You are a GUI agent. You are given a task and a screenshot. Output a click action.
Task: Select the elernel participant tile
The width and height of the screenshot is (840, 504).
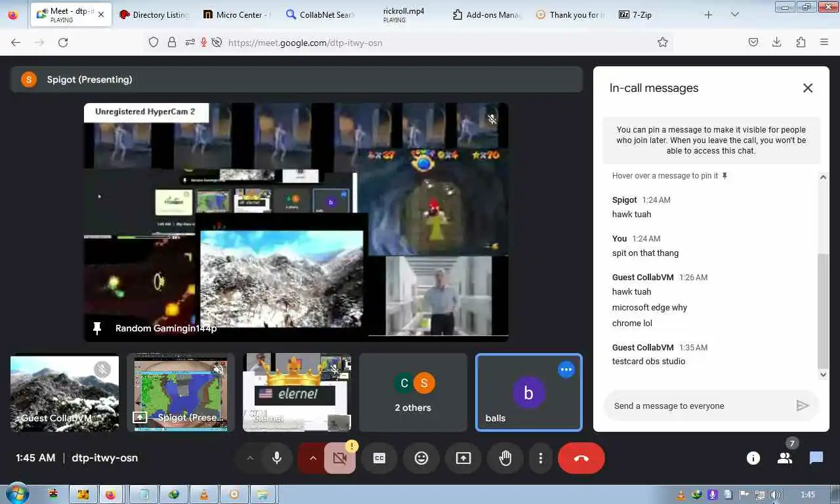pos(297,392)
